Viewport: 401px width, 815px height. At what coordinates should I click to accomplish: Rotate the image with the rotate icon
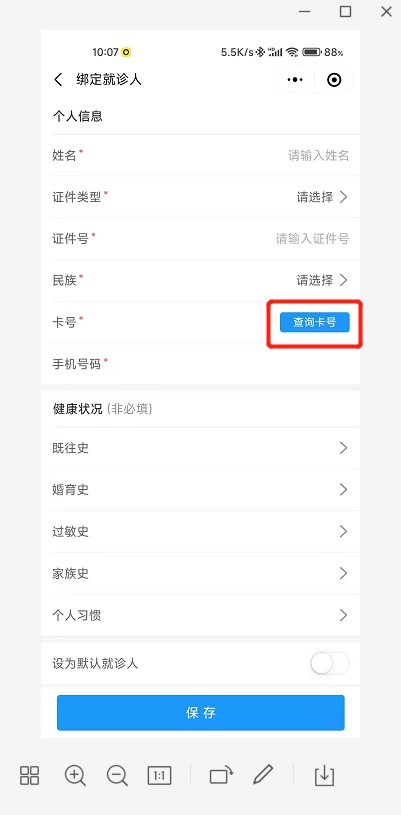coord(221,775)
